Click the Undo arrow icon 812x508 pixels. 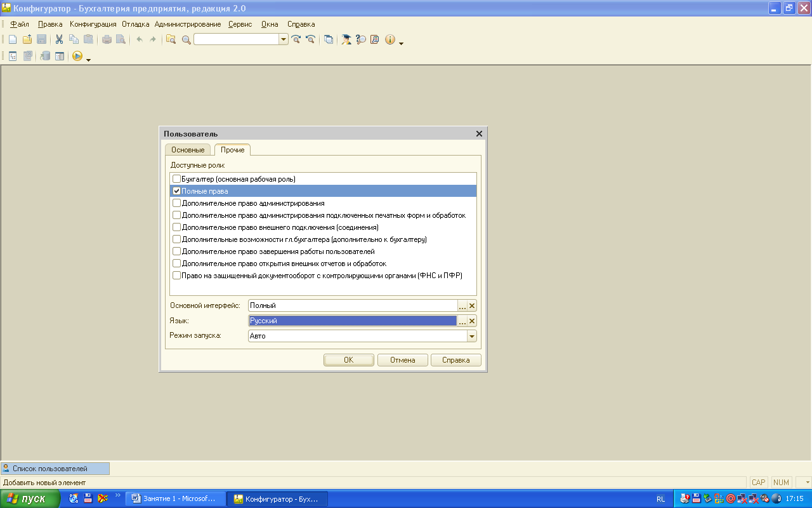point(140,39)
